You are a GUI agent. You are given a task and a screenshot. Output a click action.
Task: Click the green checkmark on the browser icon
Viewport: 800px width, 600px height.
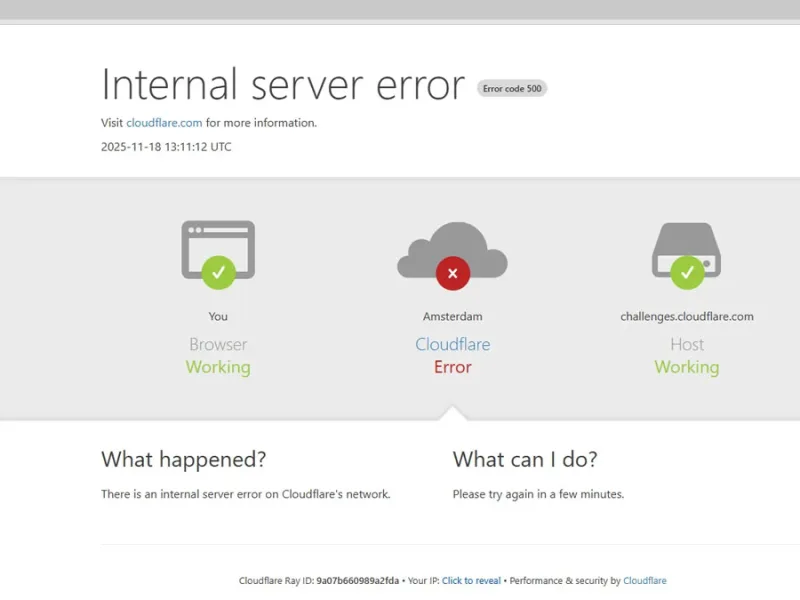tap(218, 272)
